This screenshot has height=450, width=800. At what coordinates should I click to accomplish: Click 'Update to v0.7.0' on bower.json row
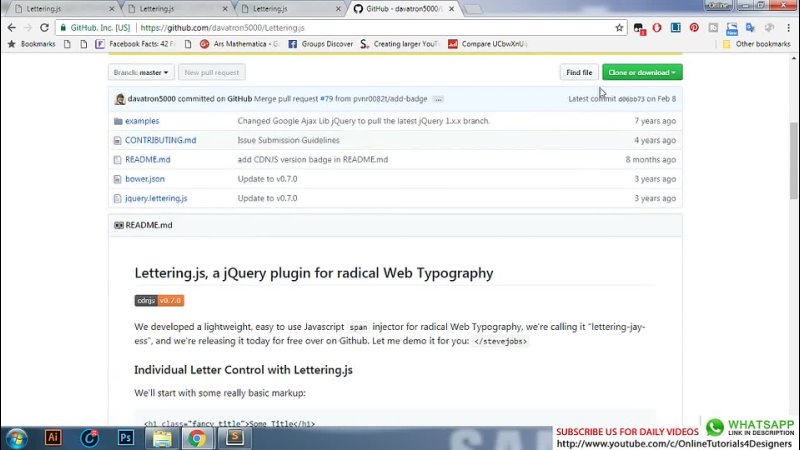267,179
